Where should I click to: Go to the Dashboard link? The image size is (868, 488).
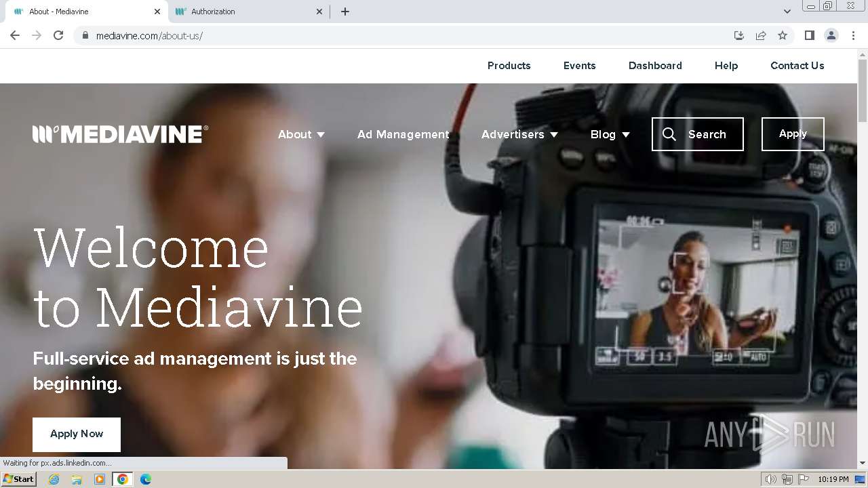pyautogui.click(x=655, y=66)
